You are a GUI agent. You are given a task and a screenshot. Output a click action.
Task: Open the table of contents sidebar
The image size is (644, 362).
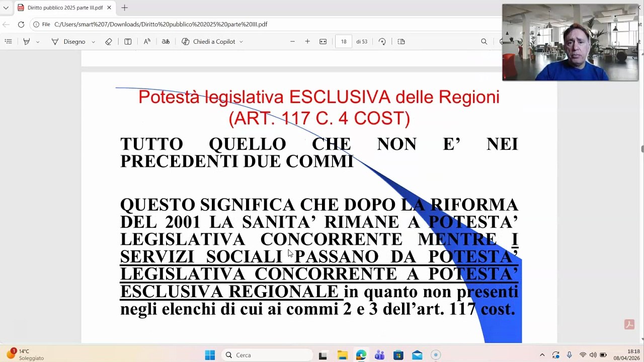(8, 42)
